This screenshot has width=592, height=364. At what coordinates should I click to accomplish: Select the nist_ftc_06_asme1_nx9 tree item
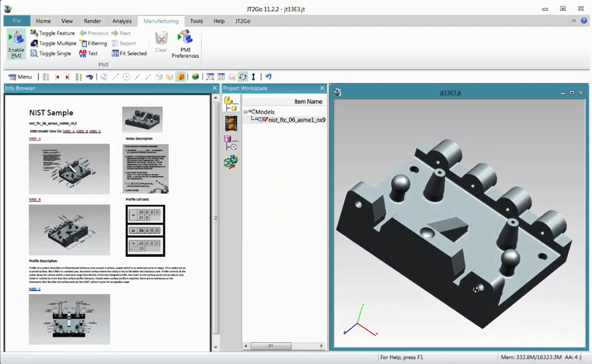297,120
